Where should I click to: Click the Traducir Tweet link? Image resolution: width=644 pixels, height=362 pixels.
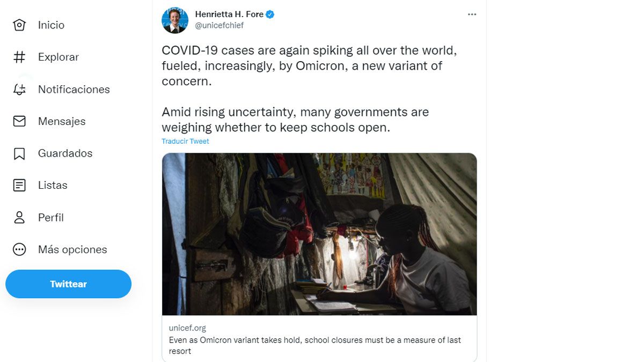tap(185, 142)
